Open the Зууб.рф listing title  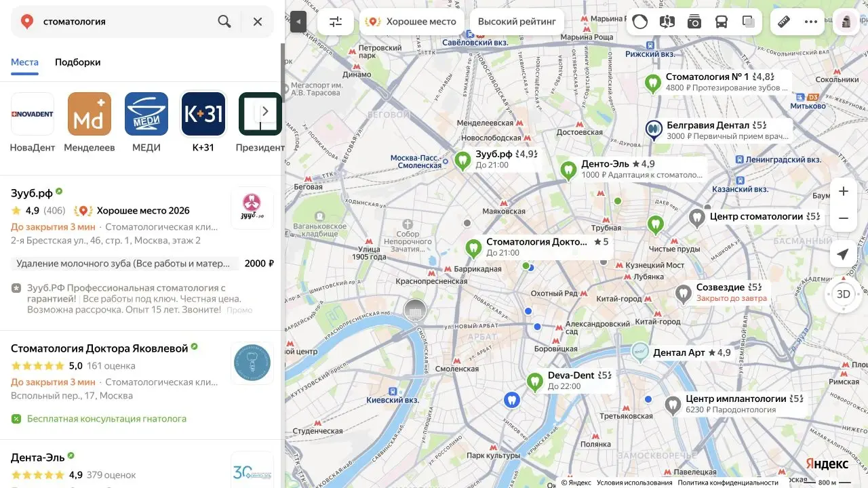coord(32,193)
